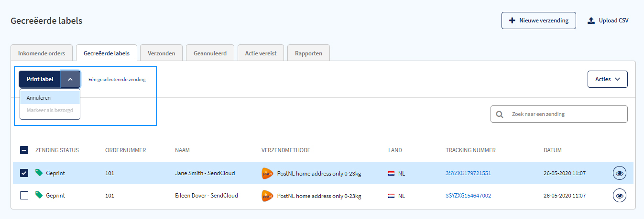Click the NL flag in Jane Smith row
The height and width of the screenshot is (219, 644).
[x=392, y=174]
